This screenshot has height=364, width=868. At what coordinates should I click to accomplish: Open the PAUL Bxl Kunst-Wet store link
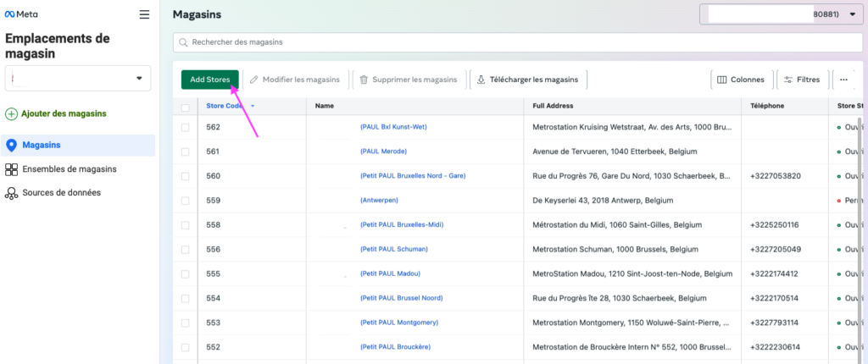(393, 127)
